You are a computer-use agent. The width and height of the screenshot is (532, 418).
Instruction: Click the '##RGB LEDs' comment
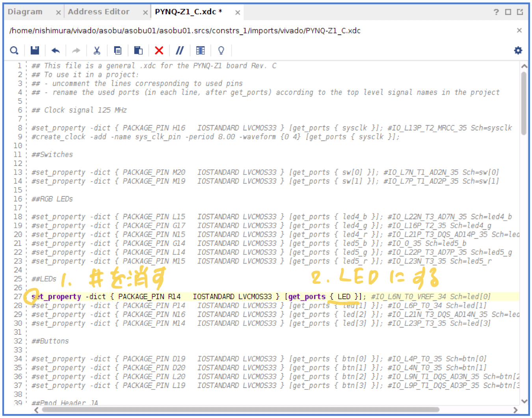point(52,199)
